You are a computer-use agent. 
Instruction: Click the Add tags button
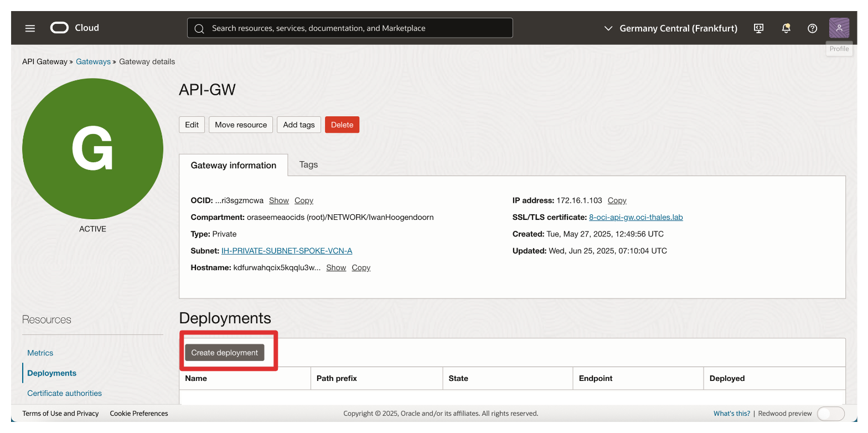point(298,125)
